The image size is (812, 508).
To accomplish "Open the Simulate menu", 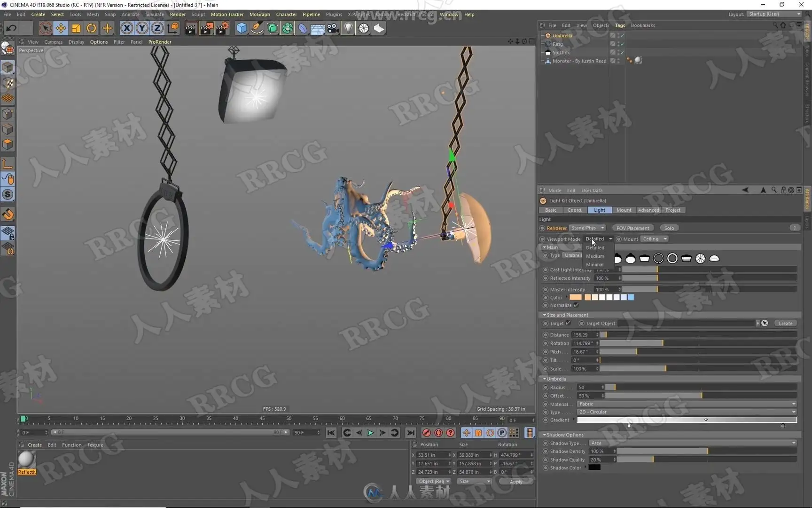I will tap(155, 15).
